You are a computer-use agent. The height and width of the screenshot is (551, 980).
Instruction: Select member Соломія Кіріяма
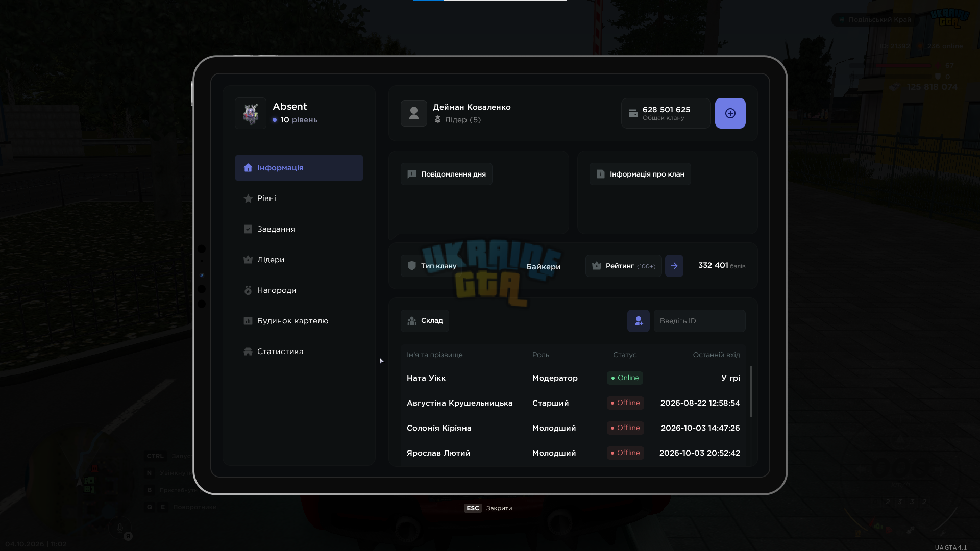point(573,428)
